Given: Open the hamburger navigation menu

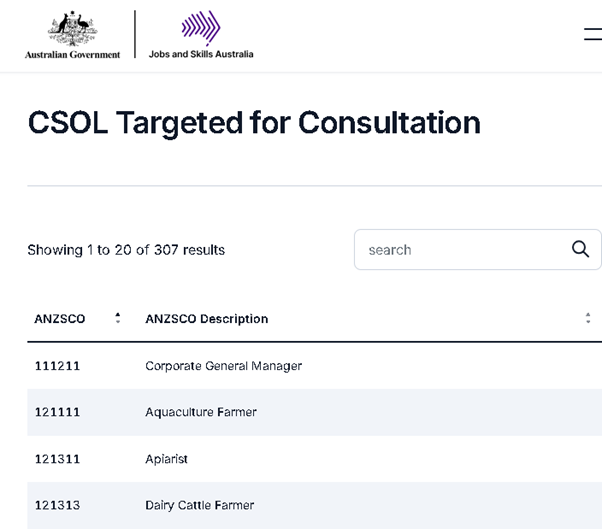Looking at the screenshot, I should pyautogui.click(x=593, y=34).
